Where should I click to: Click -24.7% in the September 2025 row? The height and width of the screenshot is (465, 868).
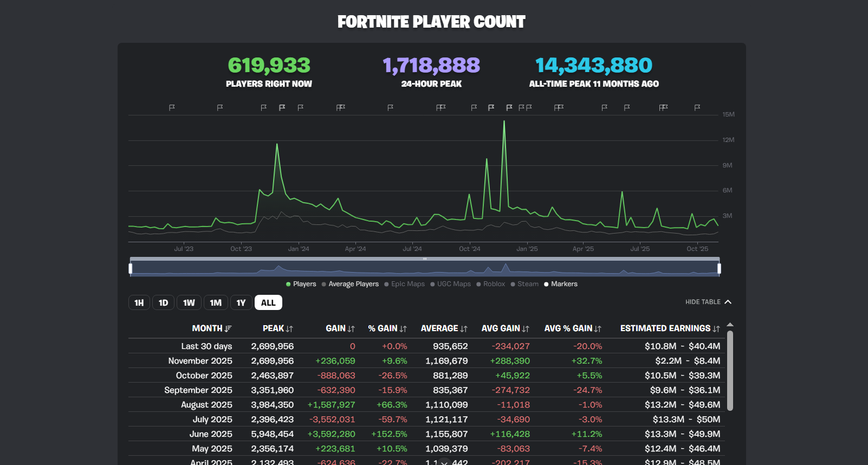click(588, 390)
